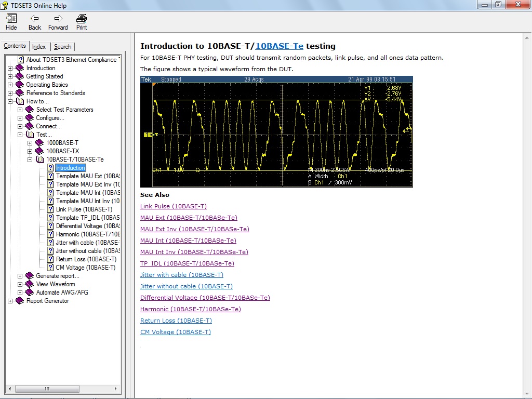The width and height of the screenshot is (532, 399).
Task: Click the Harmonic topic page icon
Action: [50, 234]
